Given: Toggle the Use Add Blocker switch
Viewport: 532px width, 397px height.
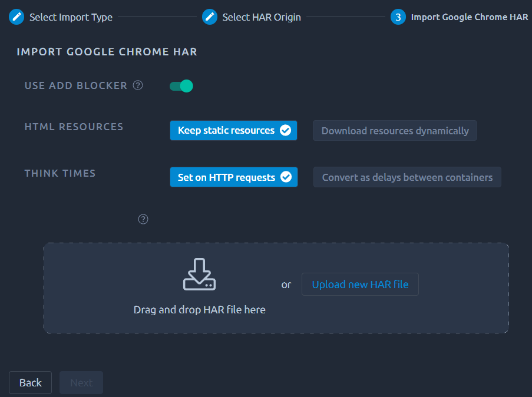Looking at the screenshot, I should [181, 86].
